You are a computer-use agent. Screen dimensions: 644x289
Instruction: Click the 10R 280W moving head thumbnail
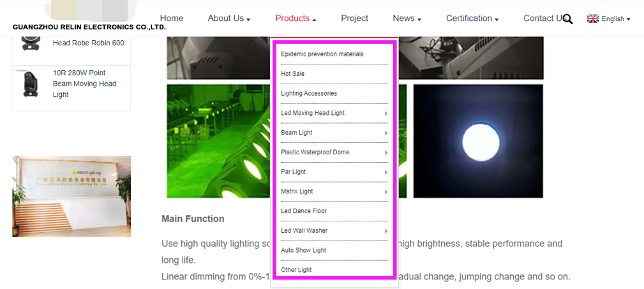coord(29,84)
